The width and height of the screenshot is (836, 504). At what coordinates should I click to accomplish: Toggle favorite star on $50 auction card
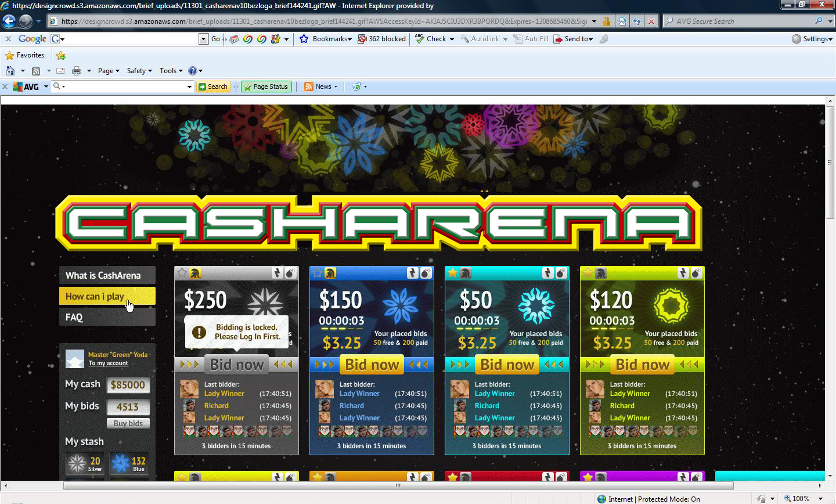(x=453, y=273)
